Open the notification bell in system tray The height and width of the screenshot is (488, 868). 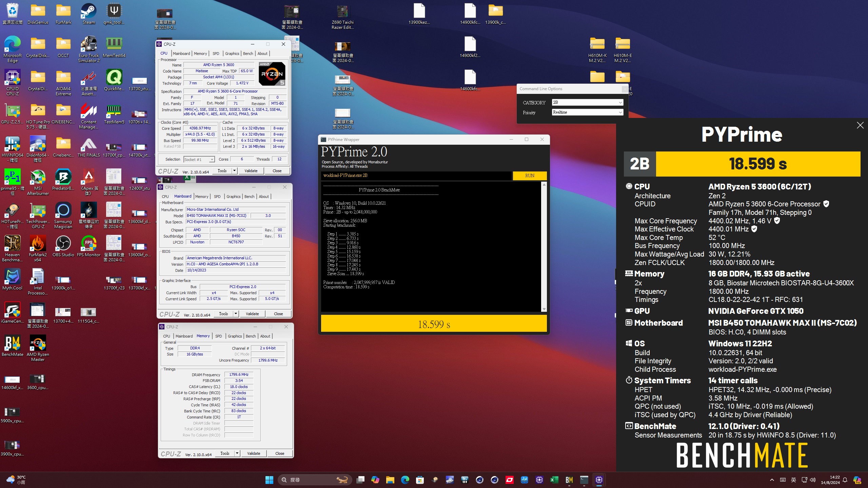coord(845,480)
